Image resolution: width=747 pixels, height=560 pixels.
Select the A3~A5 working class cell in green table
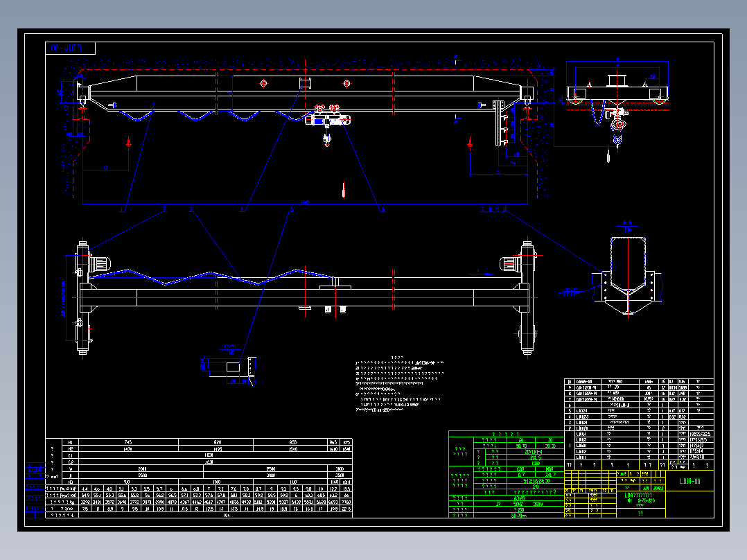pos(519,498)
